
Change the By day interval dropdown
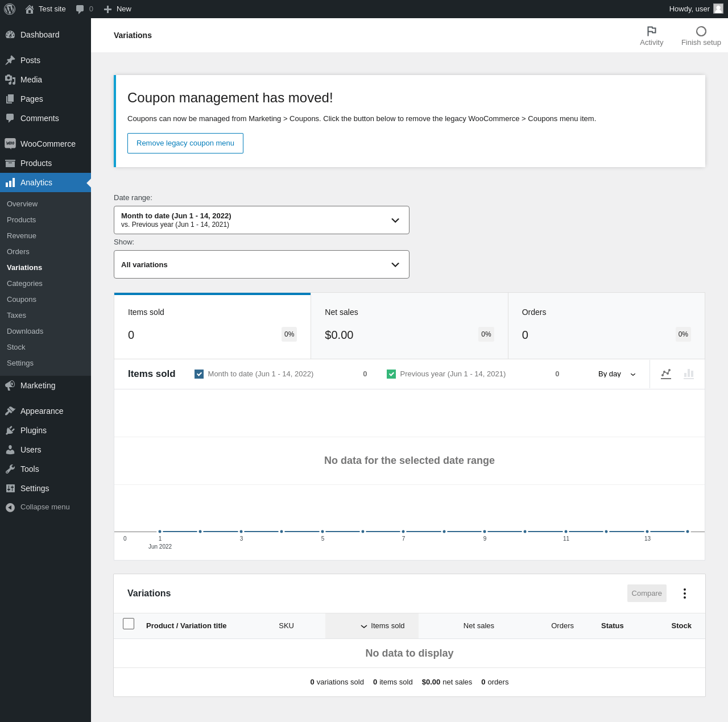[617, 374]
